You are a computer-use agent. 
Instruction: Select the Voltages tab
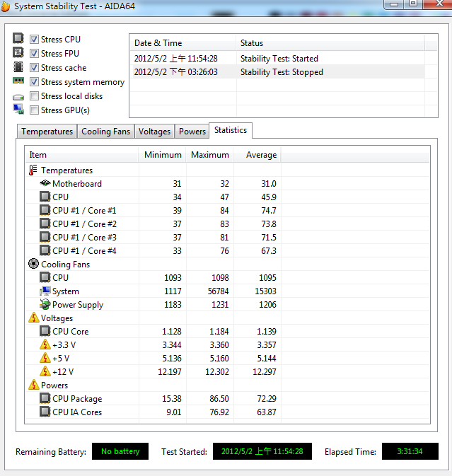(154, 132)
